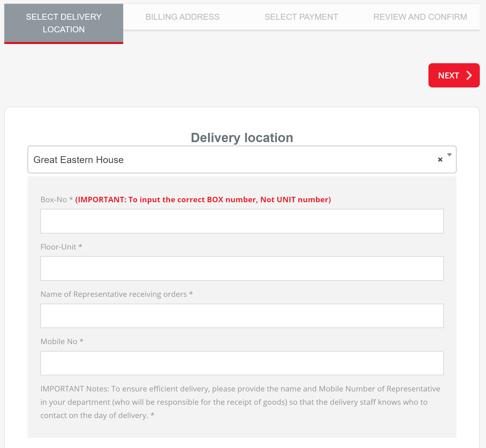
Task: Click the Box-No field label
Action: click(x=54, y=199)
